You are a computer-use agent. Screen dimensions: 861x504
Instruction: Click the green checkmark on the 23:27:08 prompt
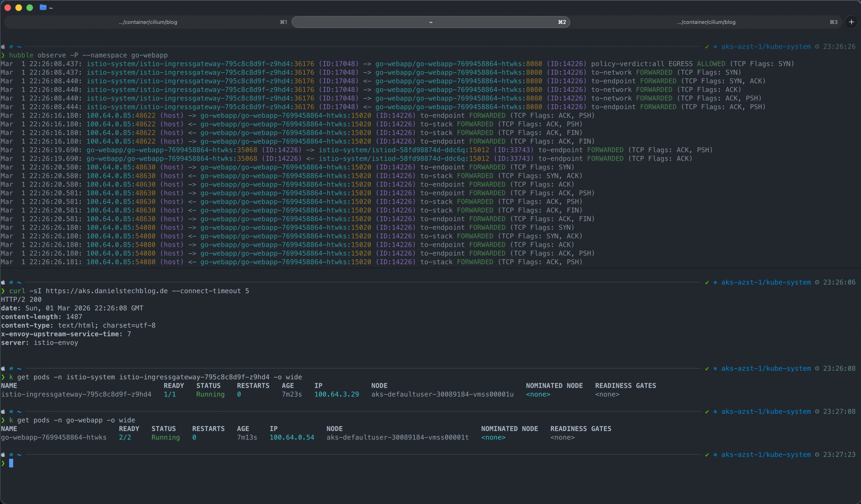tap(707, 412)
